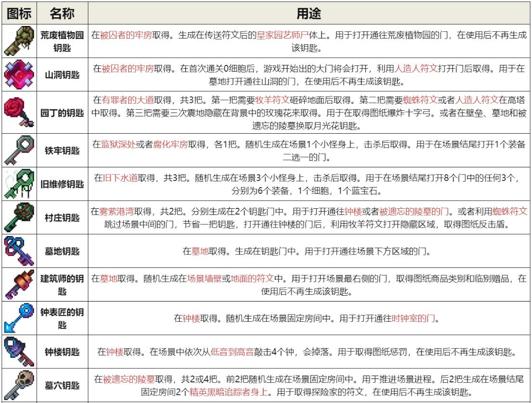This screenshot has height=403, width=532.
Task: Click the 名称 column header
Action: 62,14
